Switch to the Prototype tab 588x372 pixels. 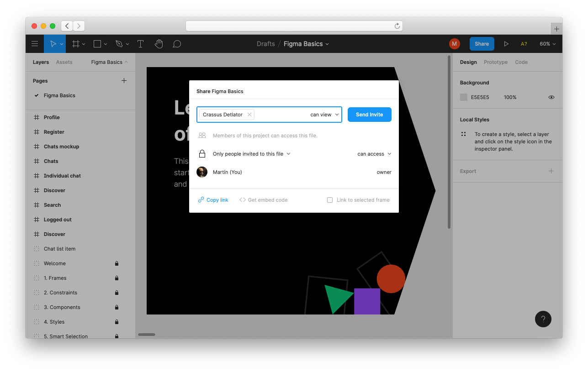coord(496,62)
